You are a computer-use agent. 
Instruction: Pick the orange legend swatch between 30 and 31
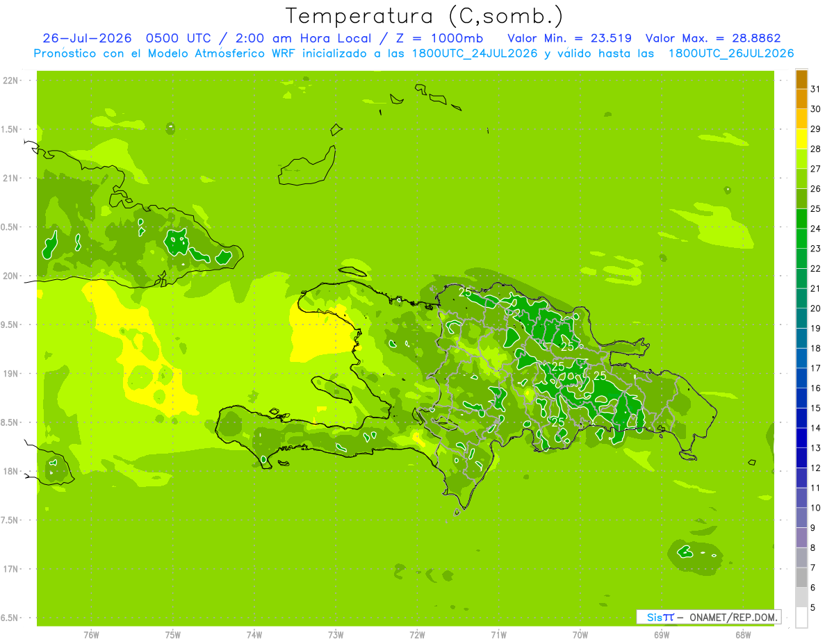tap(801, 99)
